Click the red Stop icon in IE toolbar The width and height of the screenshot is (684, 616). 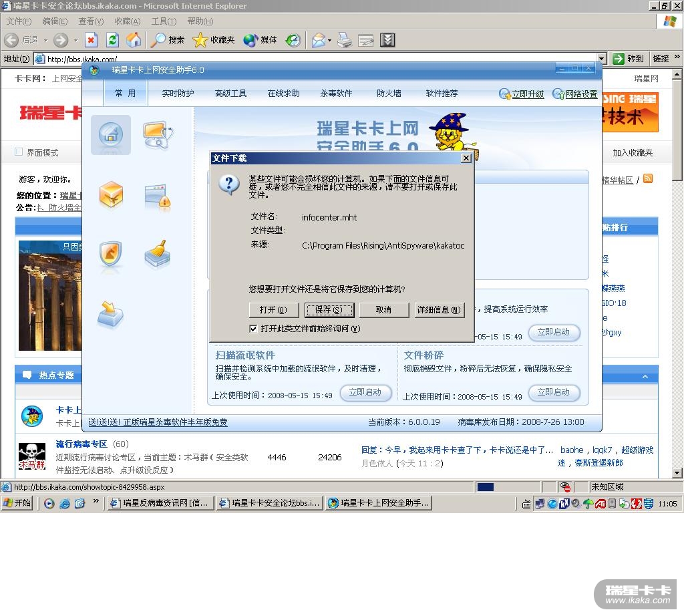(x=91, y=40)
